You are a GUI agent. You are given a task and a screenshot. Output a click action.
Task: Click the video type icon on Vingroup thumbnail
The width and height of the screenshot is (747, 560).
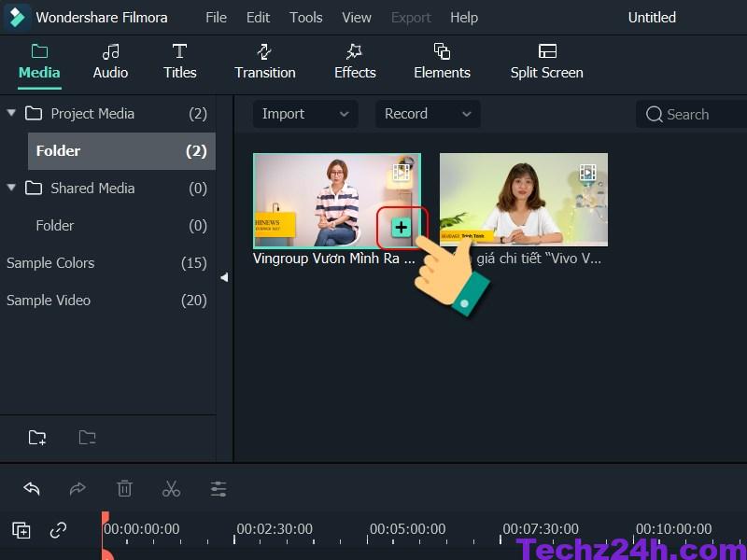[402, 173]
